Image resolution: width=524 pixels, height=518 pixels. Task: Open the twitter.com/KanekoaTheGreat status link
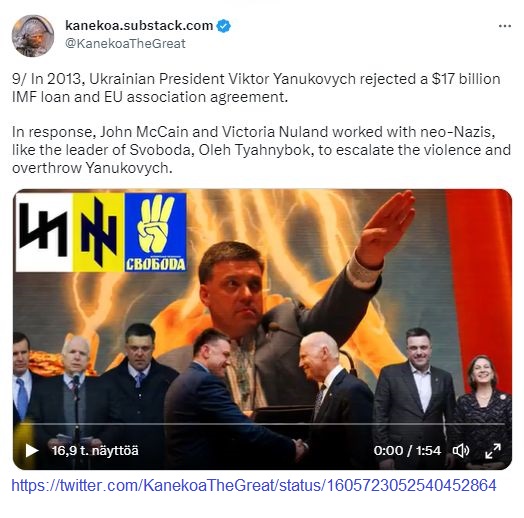point(254,485)
